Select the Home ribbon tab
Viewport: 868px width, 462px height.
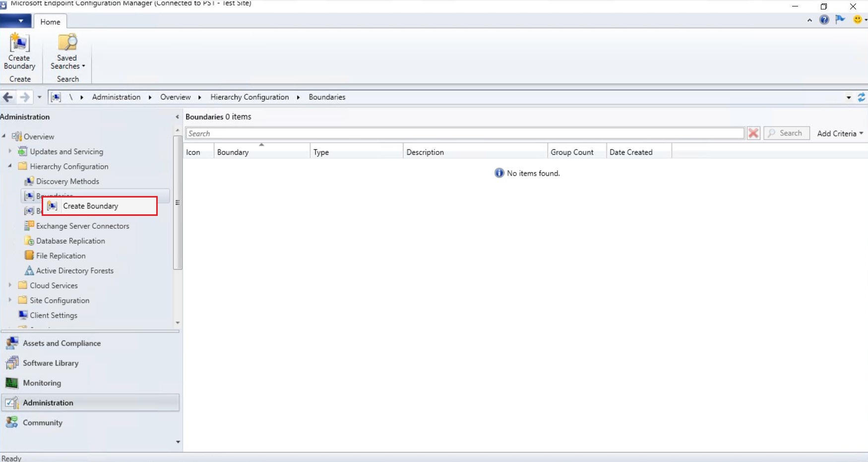click(x=50, y=22)
